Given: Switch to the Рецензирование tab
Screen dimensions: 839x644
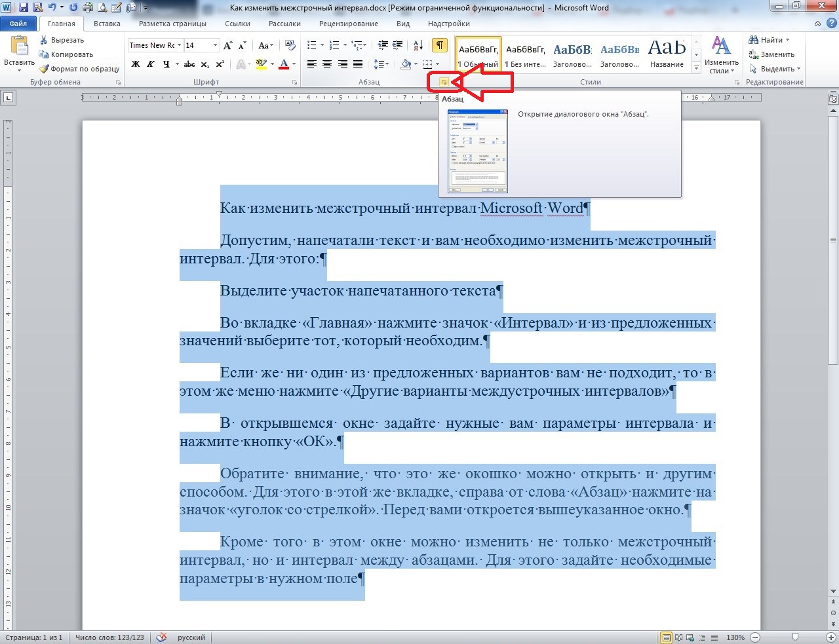Looking at the screenshot, I should tap(348, 24).
